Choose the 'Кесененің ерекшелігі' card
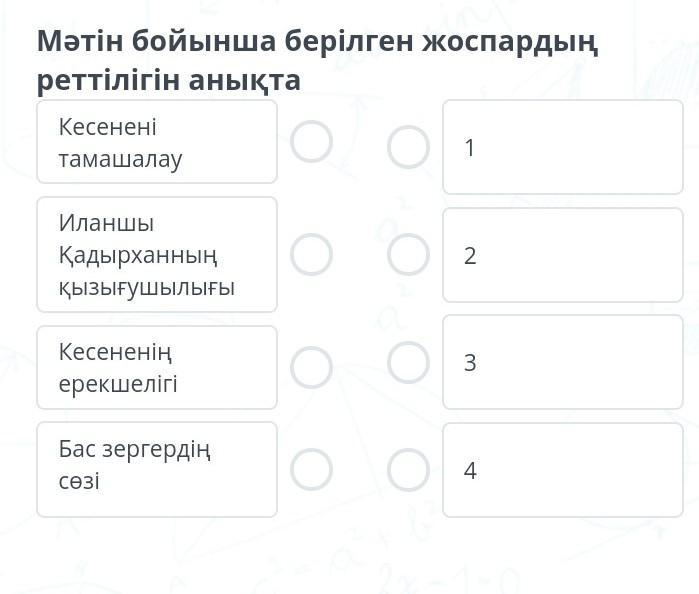Screen dimensions: 699x594 click(157, 367)
